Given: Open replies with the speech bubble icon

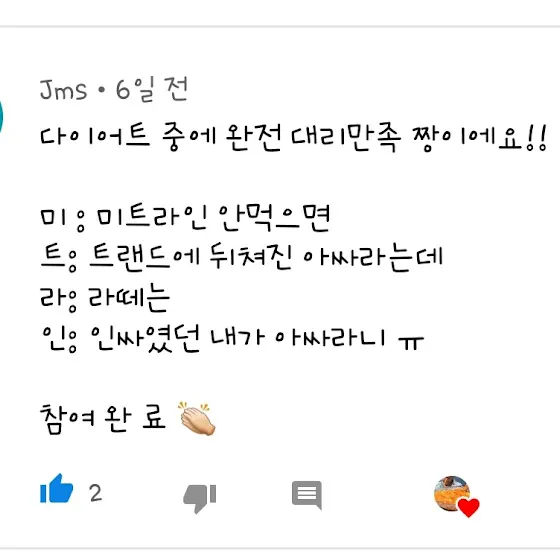Looking at the screenshot, I should [307, 495].
